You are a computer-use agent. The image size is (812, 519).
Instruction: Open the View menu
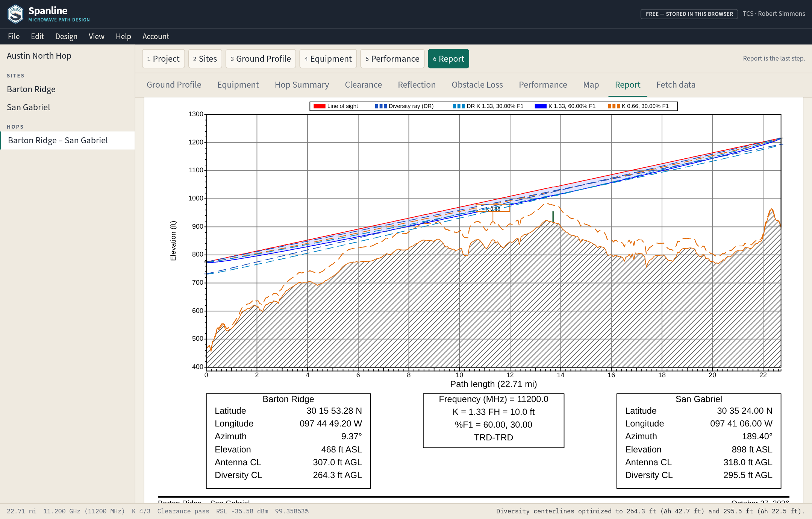click(96, 36)
